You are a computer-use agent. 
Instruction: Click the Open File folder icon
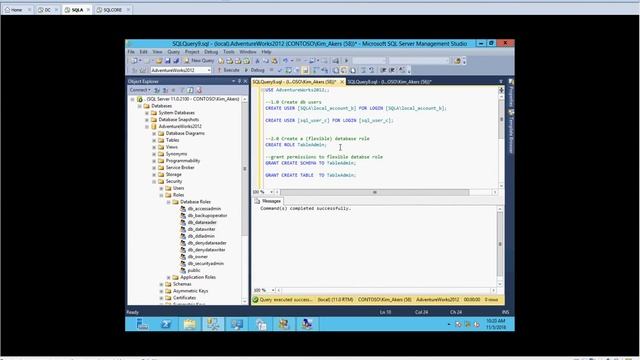pos(159,61)
